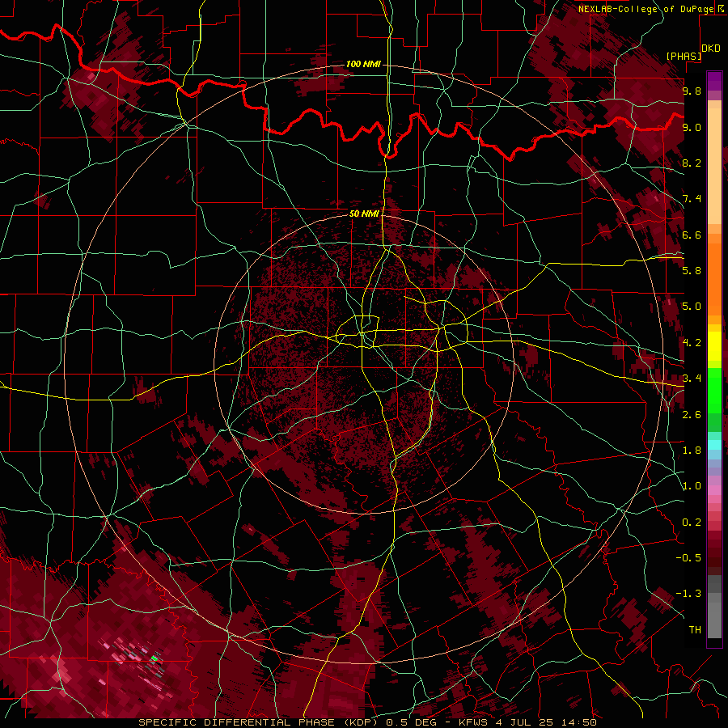
Task: Click the 1.0 value on color scale
Action: tap(692, 486)
